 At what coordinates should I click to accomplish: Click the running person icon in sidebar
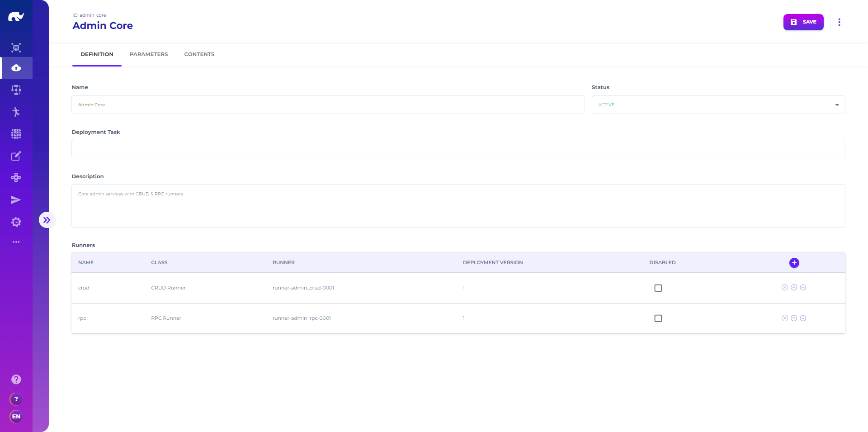point(16,112)
